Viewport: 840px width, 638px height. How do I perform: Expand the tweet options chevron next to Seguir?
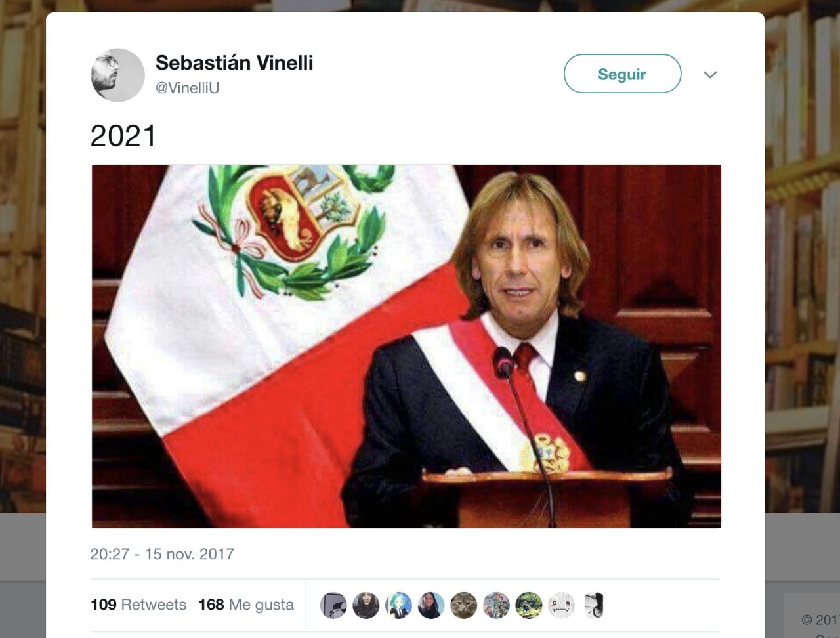click(x=710, y=75)
